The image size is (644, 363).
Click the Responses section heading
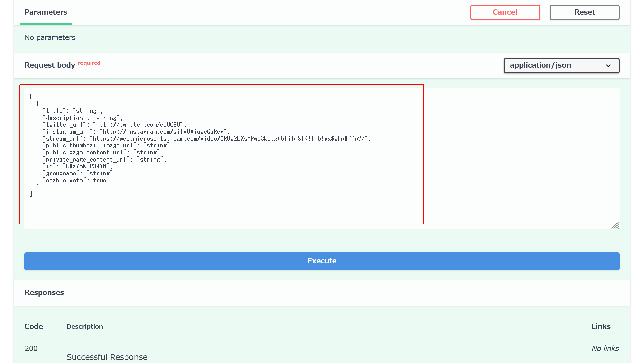[44, 293]
